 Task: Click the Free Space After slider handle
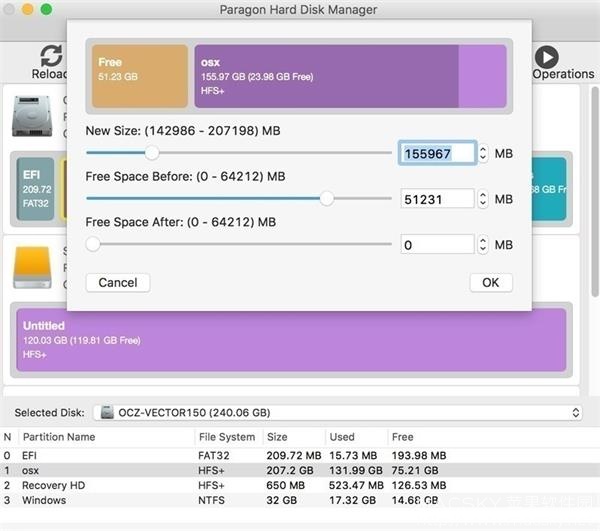[93, 244]
